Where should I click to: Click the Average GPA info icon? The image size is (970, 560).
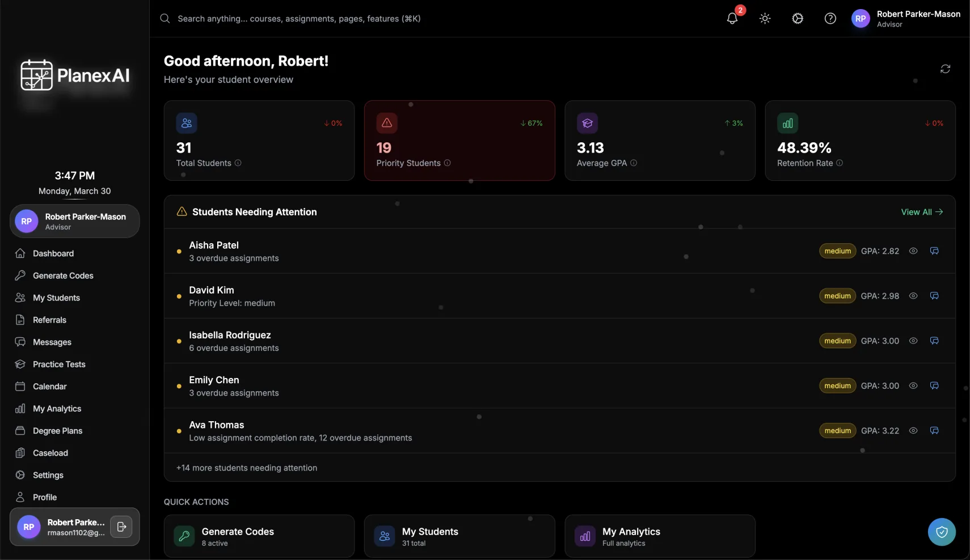point(634,163)
